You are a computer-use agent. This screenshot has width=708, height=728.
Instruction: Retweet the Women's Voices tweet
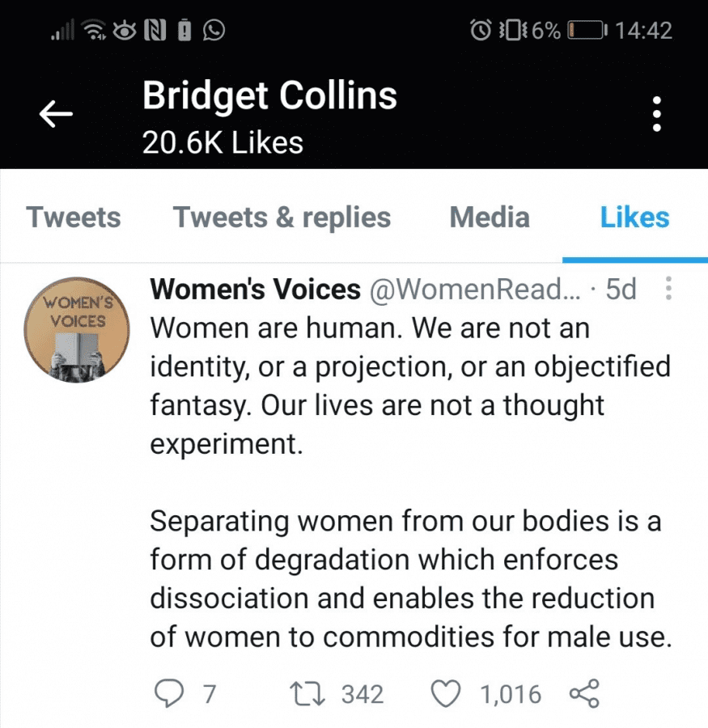click(x=307, y=694)
